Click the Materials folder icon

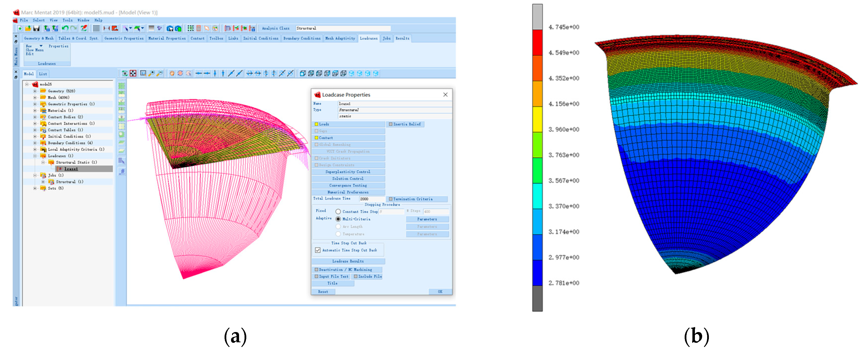point(43,110)
